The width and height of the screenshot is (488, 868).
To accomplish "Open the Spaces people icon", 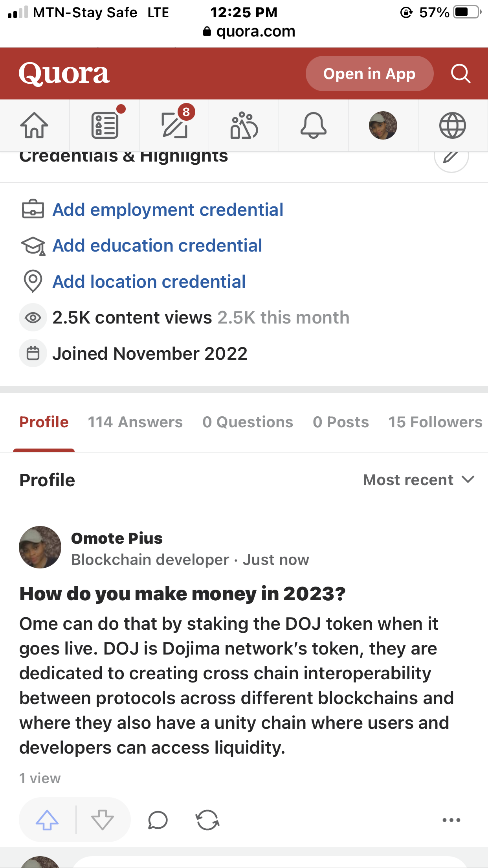I will click(x=244, y=125).
